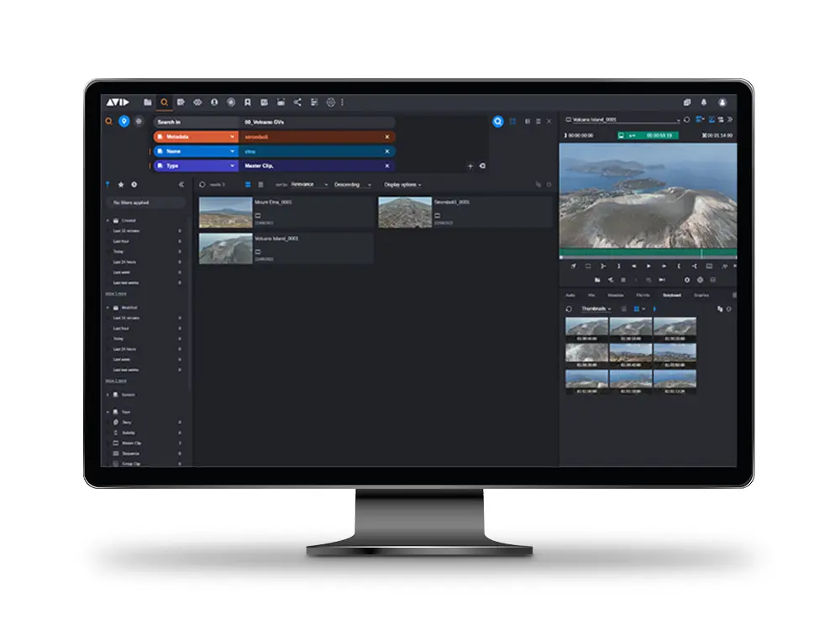Run search with the blue magnifier button
The image size is (840, 630).
click(498, 122)
